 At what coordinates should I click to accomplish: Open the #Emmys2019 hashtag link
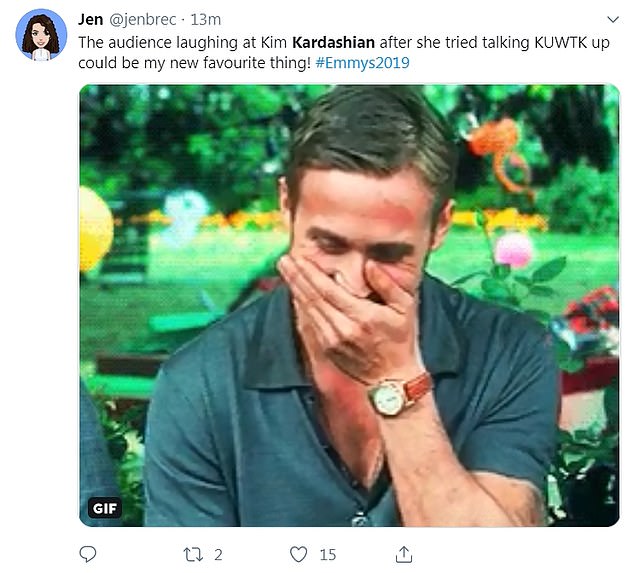point(361,62)
